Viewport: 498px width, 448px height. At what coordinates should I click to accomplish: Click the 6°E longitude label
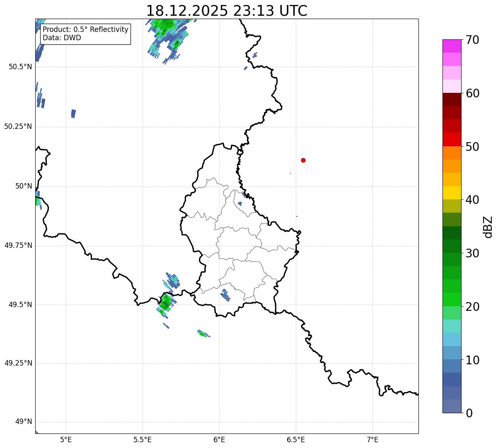coord(219,439)
